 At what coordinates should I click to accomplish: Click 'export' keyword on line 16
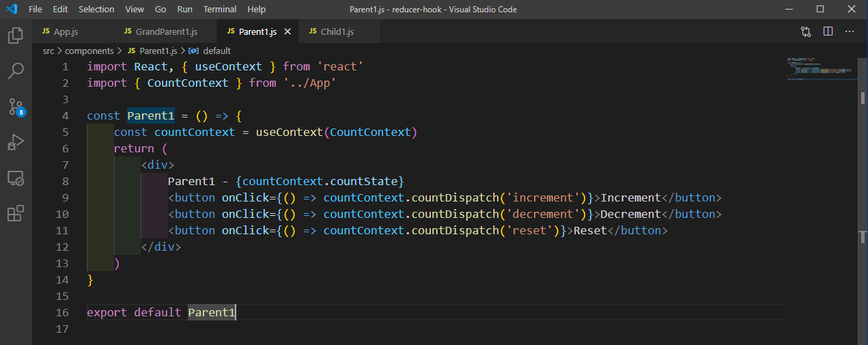point(107,312)
